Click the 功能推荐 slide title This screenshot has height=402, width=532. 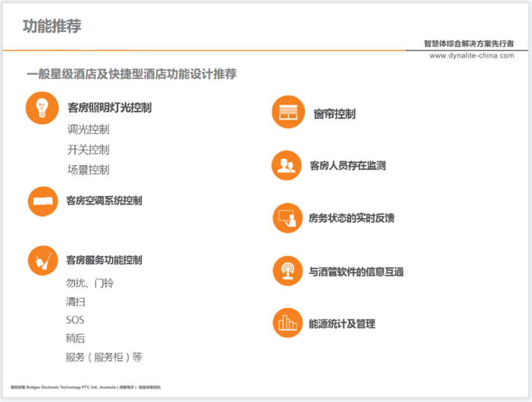pyautogui.click(x=52, y=27)
